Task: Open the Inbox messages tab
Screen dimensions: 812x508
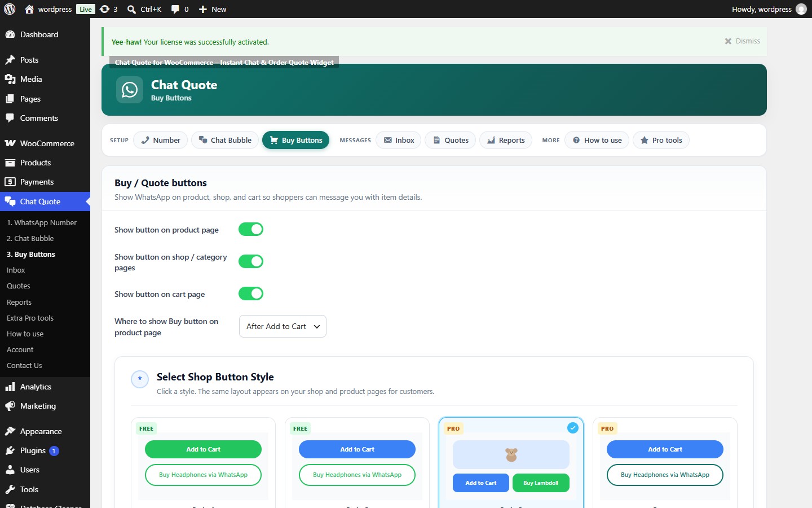Action: 399,140
